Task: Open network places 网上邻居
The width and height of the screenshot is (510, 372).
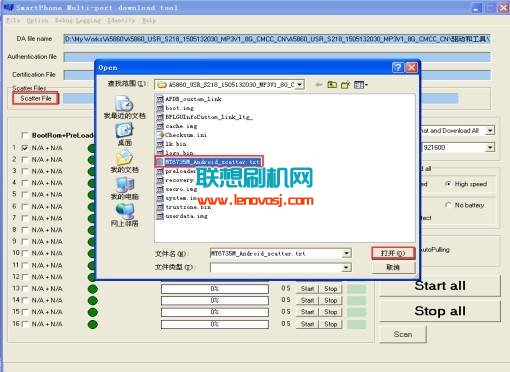Action: coord(124,215)
